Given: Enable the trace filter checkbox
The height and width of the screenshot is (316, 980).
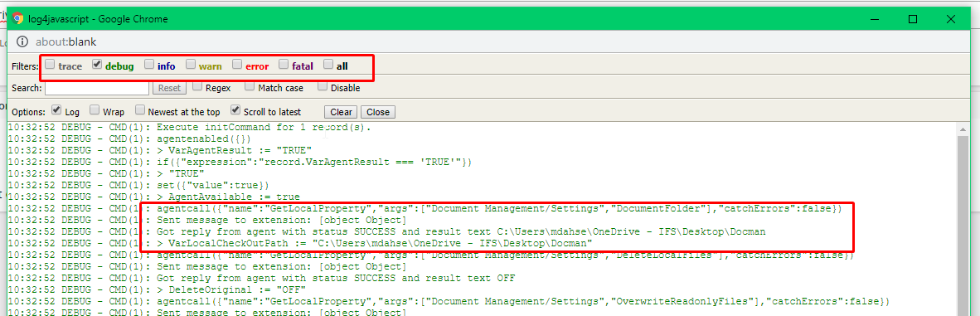Looking at the screenshot, I should click(x=50, y=65).
